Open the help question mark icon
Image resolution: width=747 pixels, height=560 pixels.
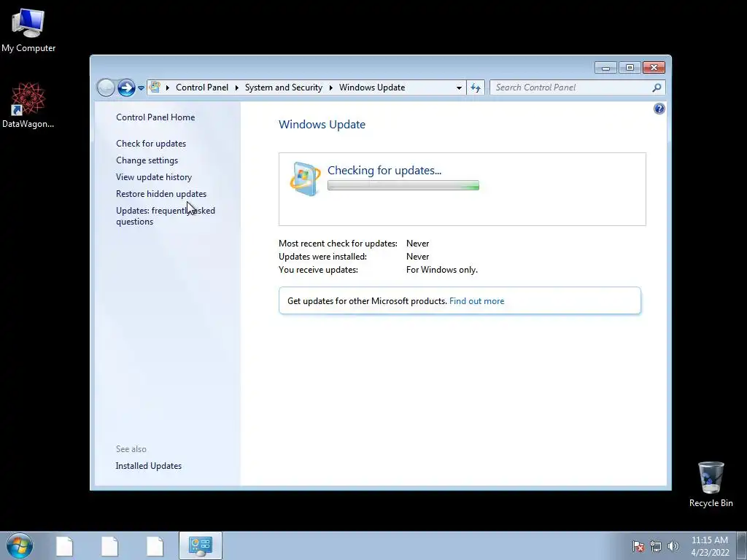click(x=659, y=109)
